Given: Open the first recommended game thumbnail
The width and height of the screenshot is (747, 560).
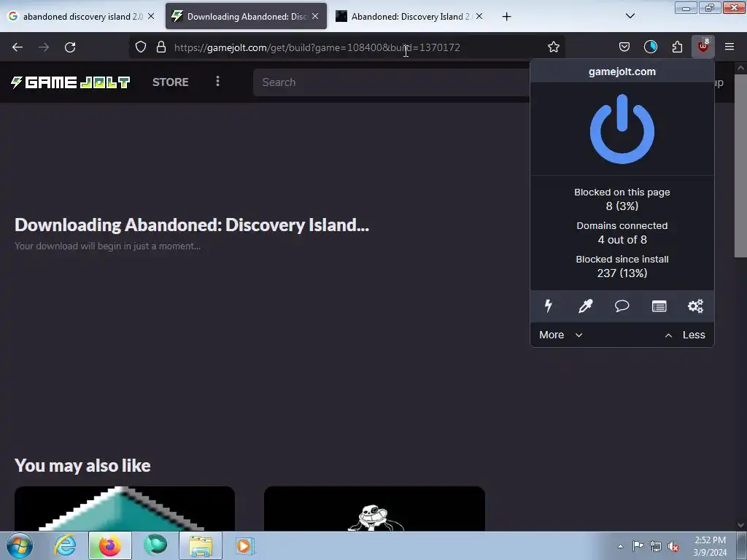Looking at the screenshot, I should tap(124, 508).
